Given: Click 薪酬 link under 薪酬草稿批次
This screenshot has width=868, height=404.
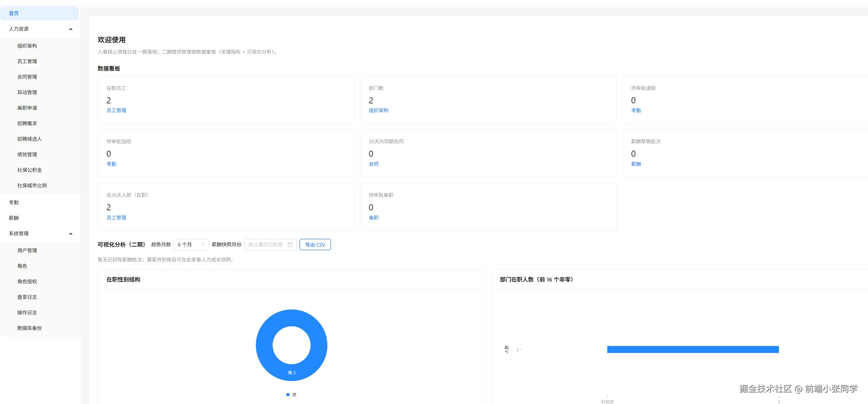Looking at the screenshot, I should 636,164.
